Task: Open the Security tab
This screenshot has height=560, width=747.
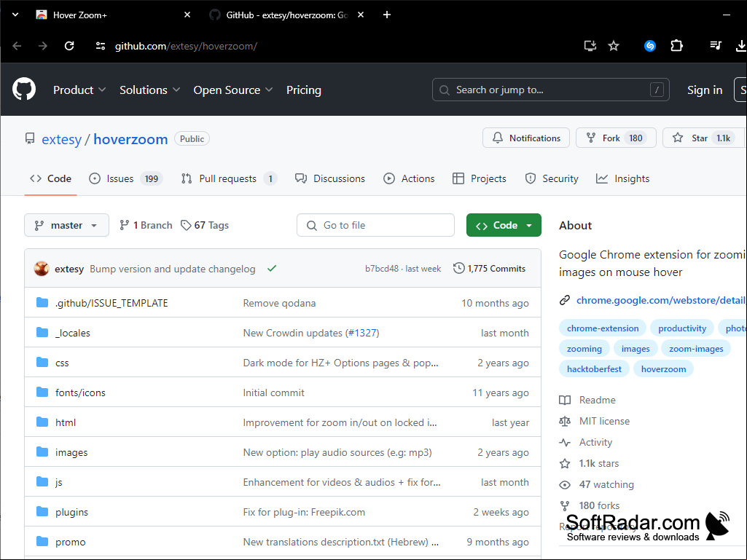Action: 551,178
